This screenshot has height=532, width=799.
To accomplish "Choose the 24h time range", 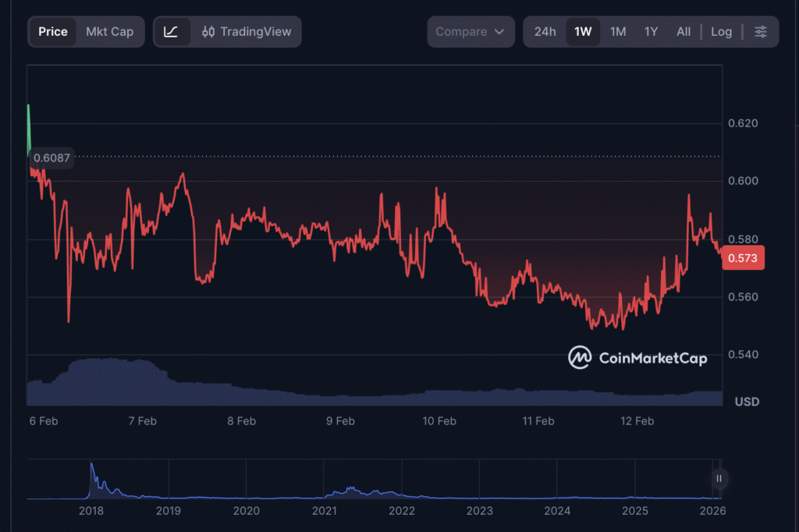I will coord(545,31).
